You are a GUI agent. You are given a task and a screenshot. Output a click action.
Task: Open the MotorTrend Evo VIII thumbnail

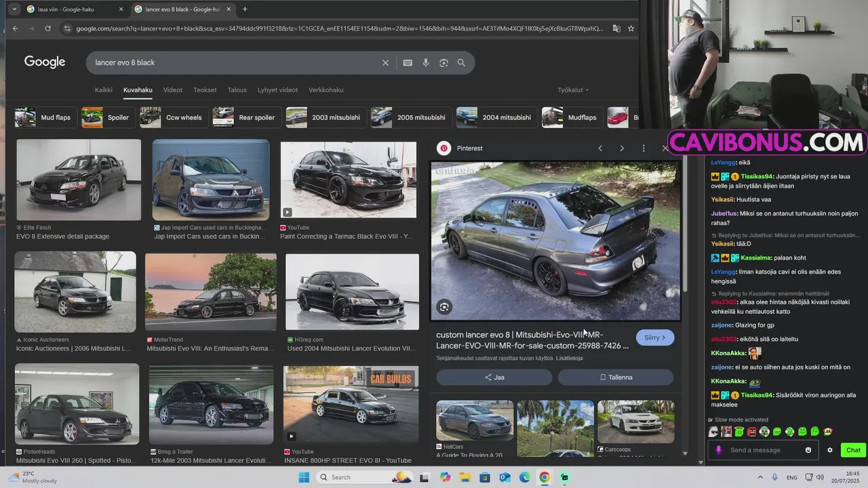[x=211, y=292]
